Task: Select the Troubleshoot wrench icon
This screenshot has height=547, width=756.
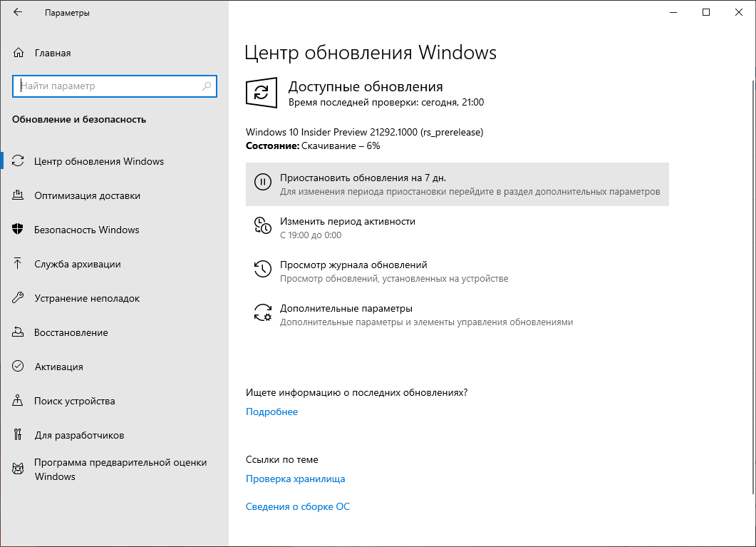Action: click(x=19, y=298)
